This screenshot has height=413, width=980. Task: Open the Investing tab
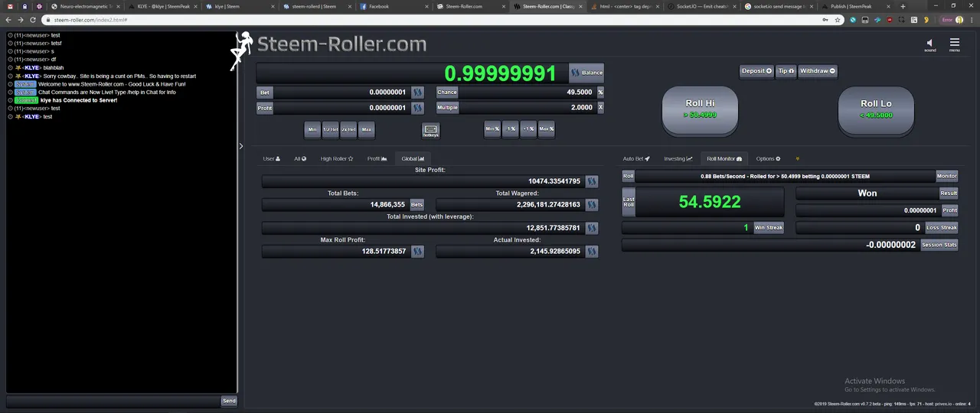tap(678, 159)
